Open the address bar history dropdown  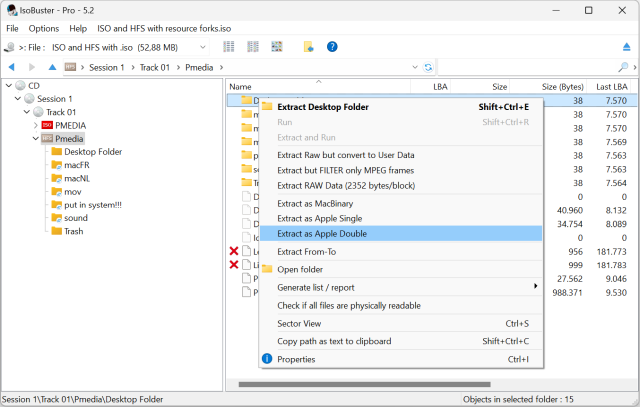pyautogui.click(x=415, y=67)
